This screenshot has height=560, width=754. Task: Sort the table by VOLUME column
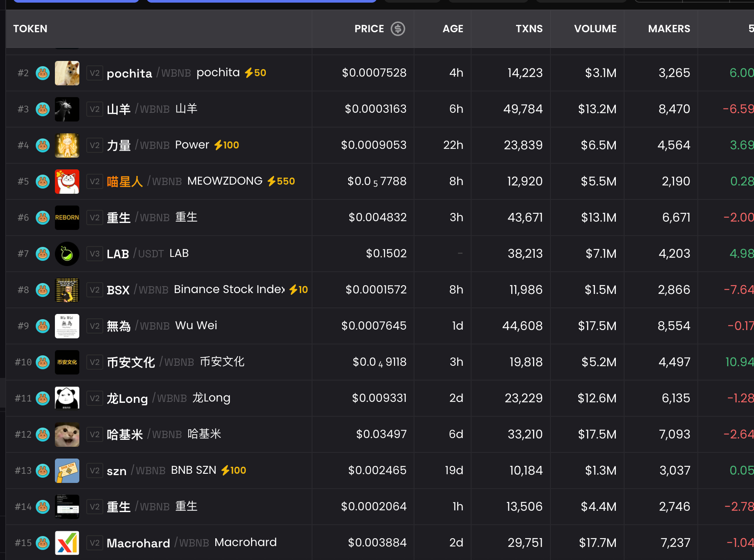click(595, 29)
